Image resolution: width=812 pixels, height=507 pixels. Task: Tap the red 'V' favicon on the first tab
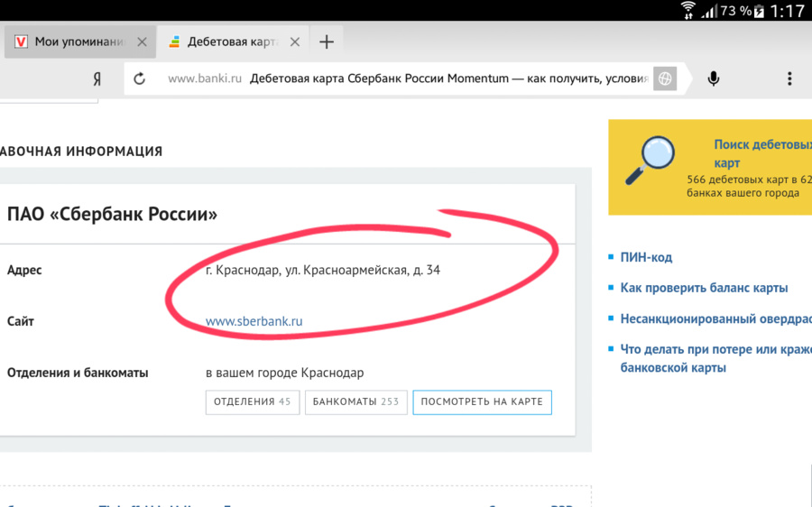pos(21,41)
